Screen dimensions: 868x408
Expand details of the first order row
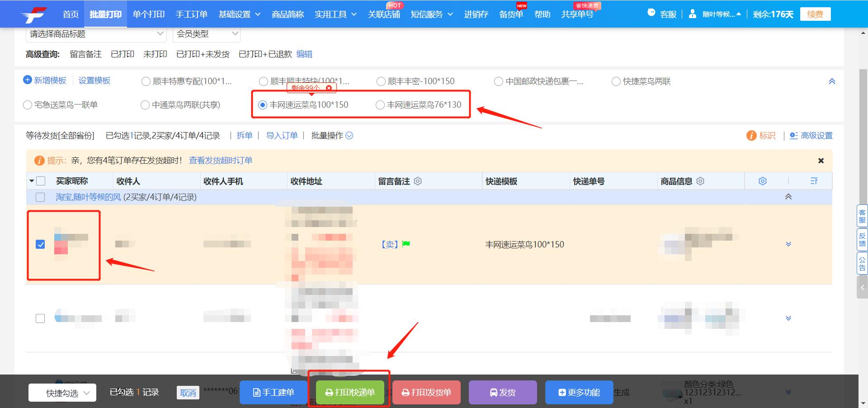tap(788, 244)
